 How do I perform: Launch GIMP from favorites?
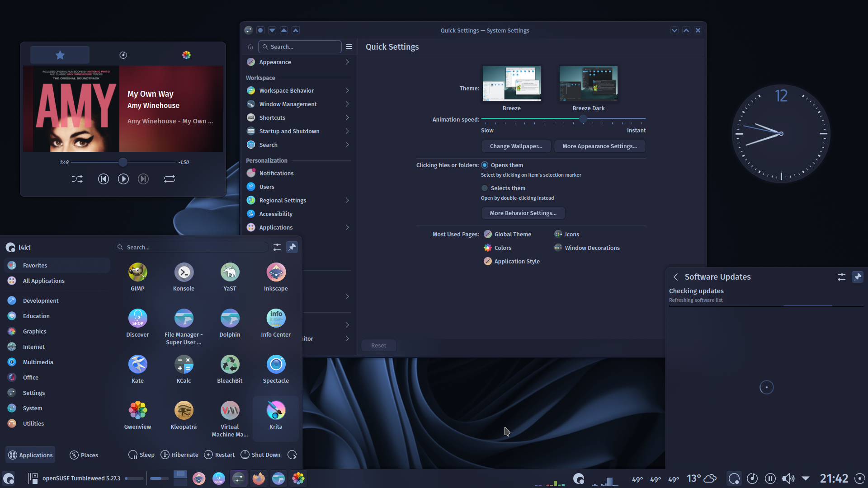(x=137, y=277)
